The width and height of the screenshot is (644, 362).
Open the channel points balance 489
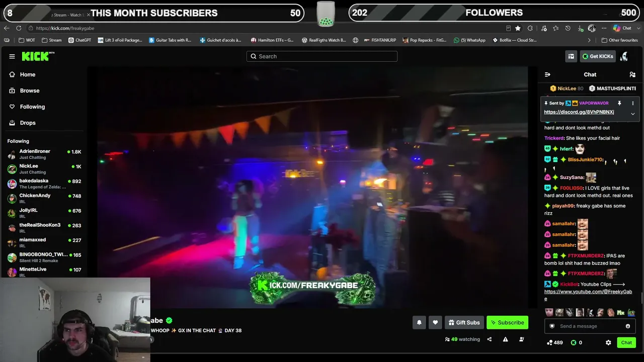pos(555,342)
